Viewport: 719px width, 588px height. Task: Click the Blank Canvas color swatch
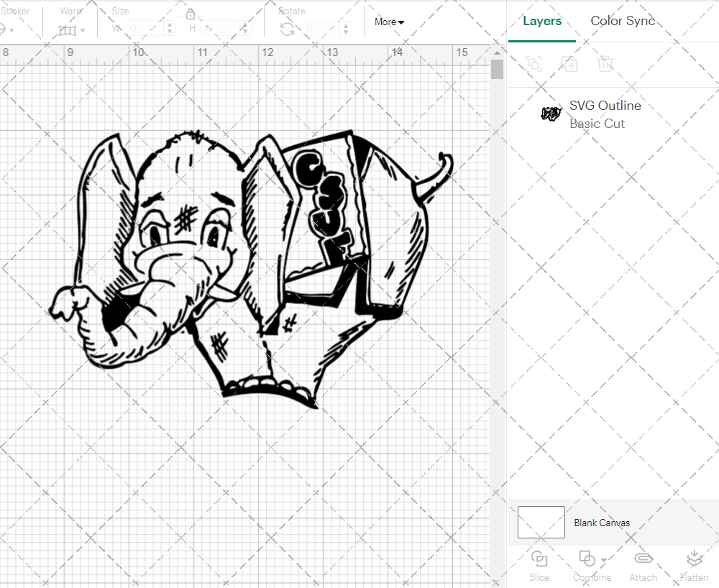coord(541,523)
